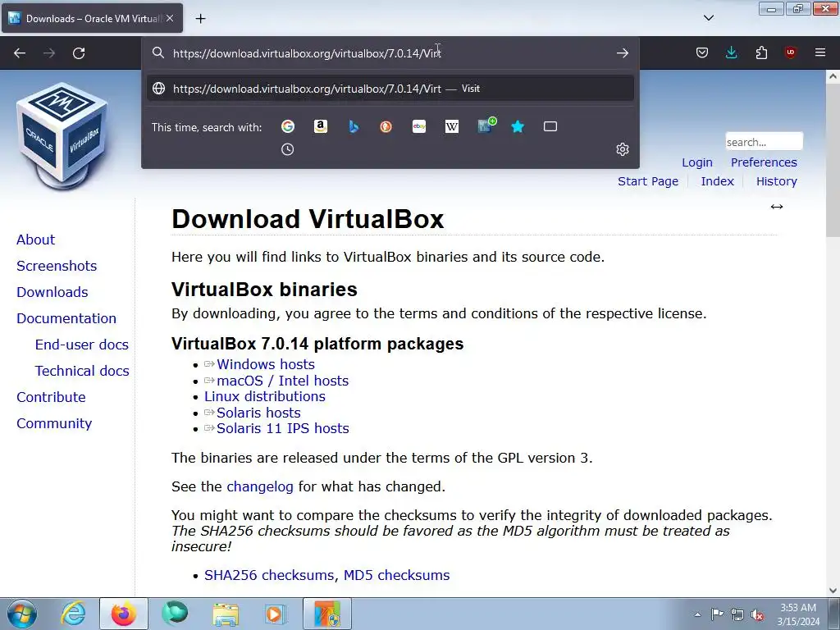Image resolution: width=840 pixels, height=630 pixels.
Task: Open the Firefox downloads panel
Action: point(731,52)
